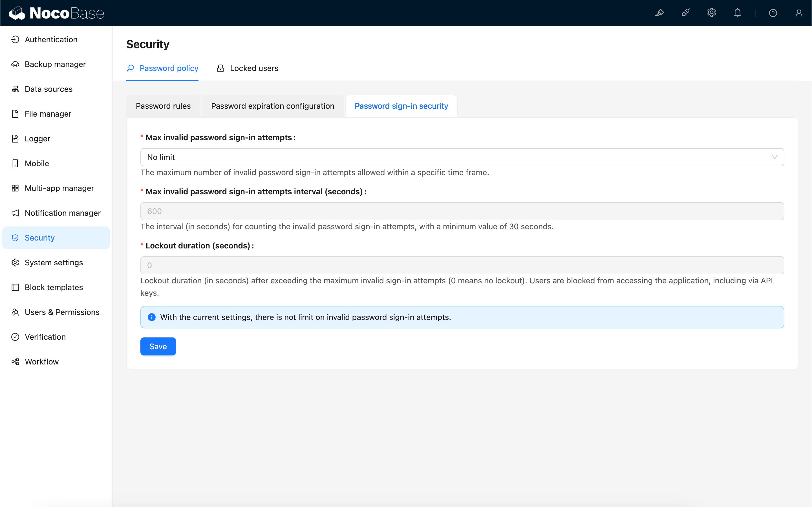Open Workflow settings page
The height and width of the screenshot is (507, 812).
click(42, 361)
